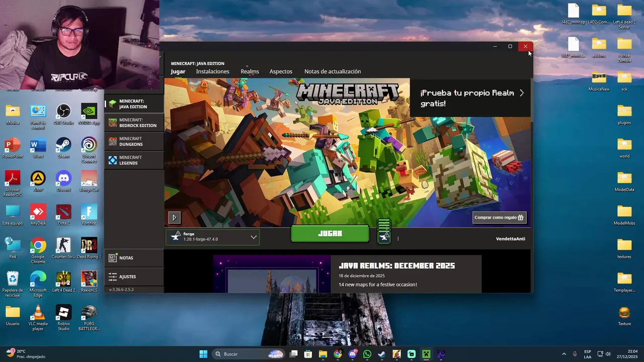Open Ajustes settings in launcher
The image size is (644, 362).
[134, 277]
